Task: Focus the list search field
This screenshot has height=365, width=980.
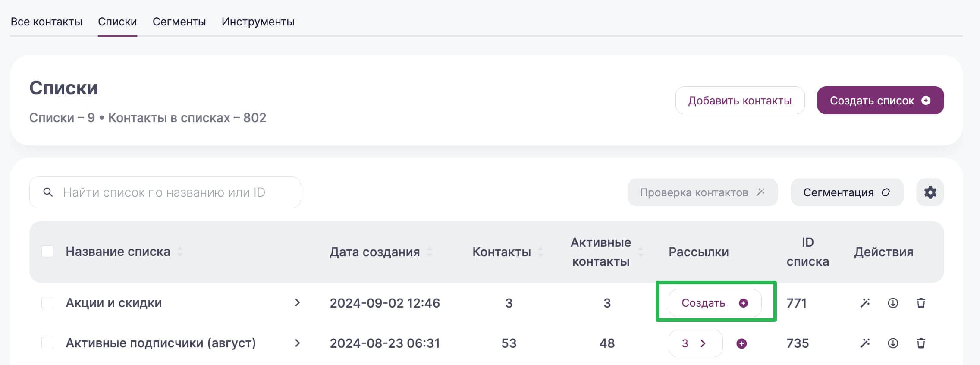Action: 165,192
